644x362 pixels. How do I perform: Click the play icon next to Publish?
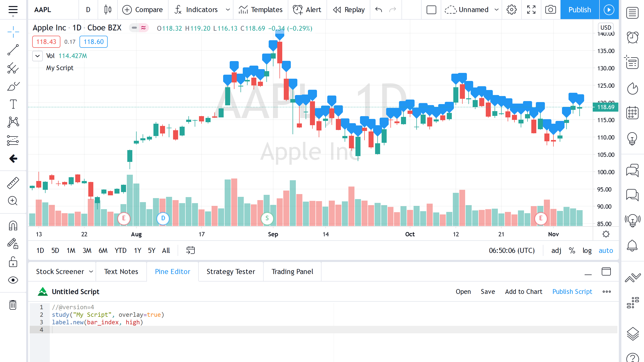(x=609, y=10)
